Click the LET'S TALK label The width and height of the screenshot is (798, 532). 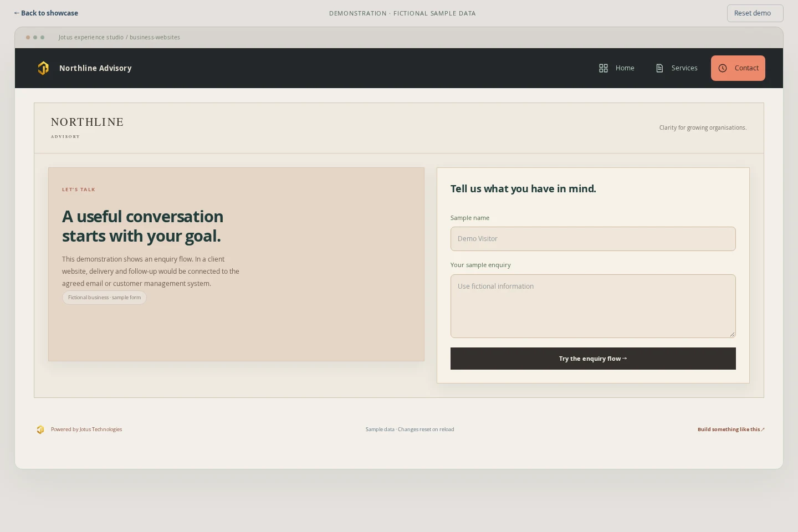coord(79,190)
